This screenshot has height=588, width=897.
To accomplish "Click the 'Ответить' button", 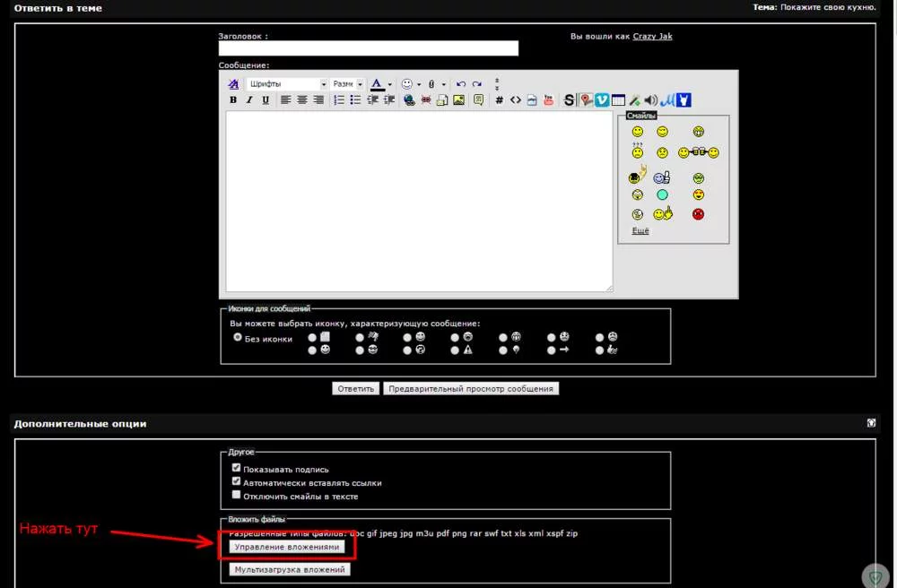I will (355, 389).
